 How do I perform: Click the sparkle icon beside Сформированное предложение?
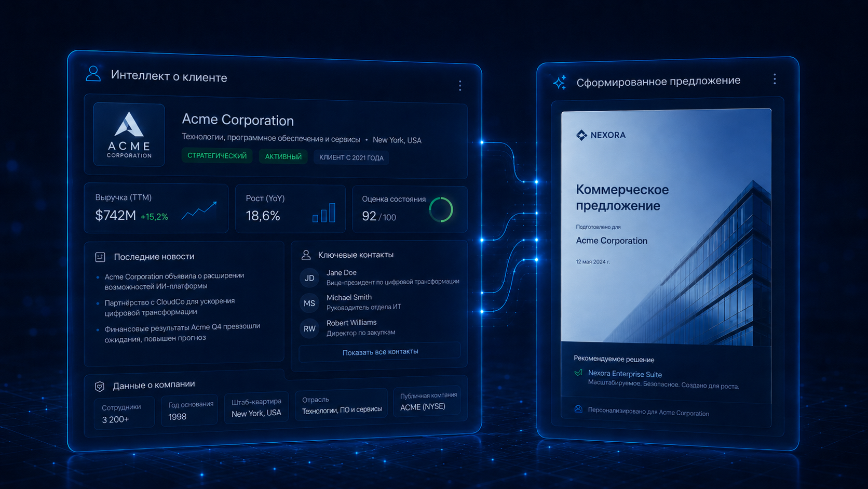(x=560, y=83)
